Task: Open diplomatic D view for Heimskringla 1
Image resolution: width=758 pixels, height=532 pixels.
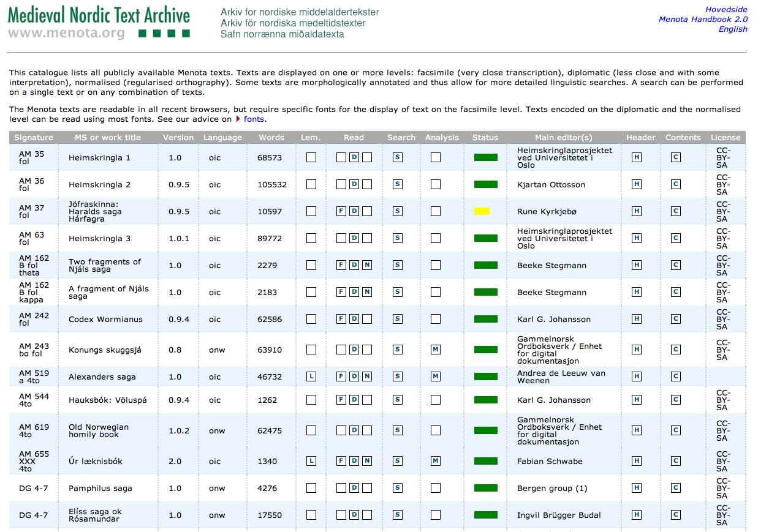Action: coord(354,157)
